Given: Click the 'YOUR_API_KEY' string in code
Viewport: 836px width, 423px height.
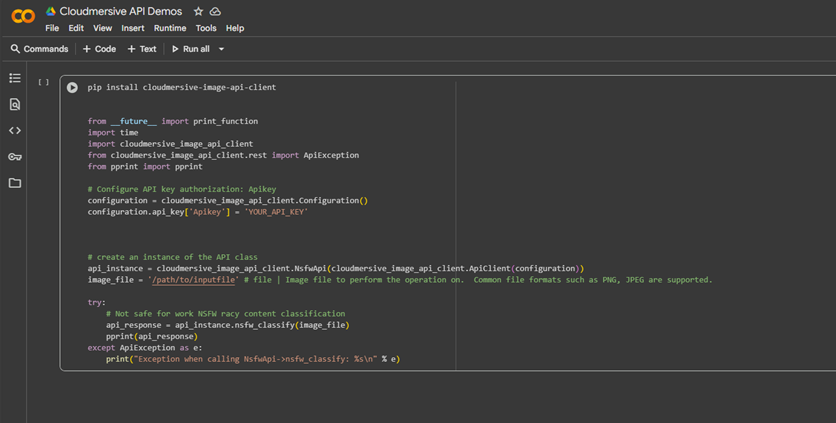Looking at the screenshot, I should click(276, 212).
